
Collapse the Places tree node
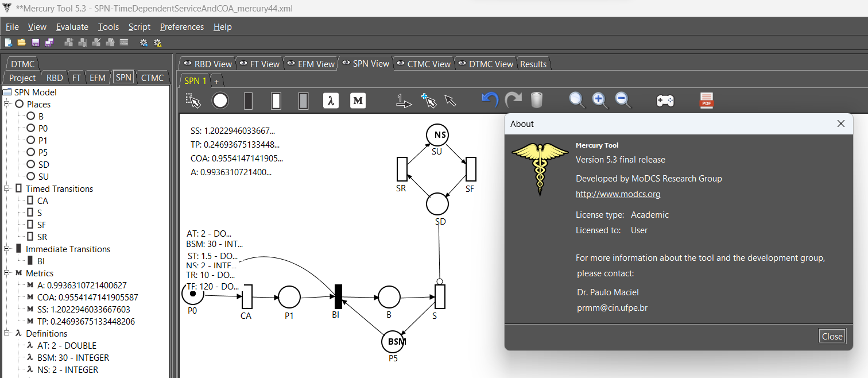tap(7, 104)
